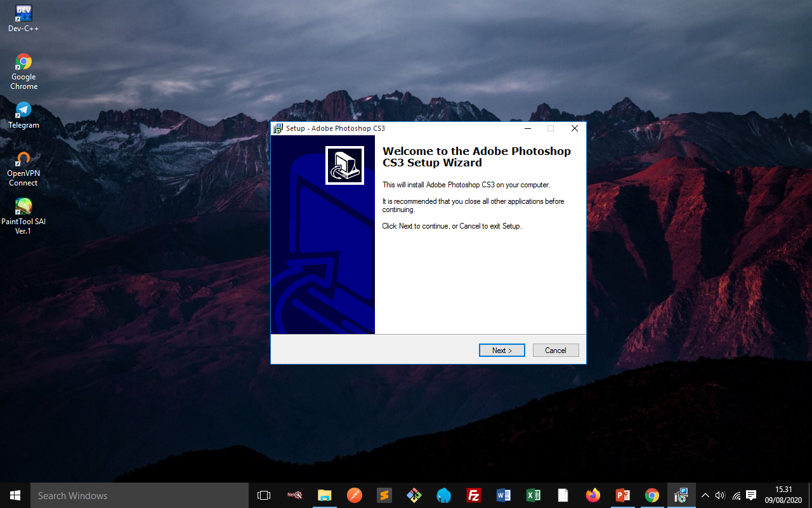Screen dimensions: 812x508
Task: Expand hidden icons in the system tray
Action: (705, 495)
